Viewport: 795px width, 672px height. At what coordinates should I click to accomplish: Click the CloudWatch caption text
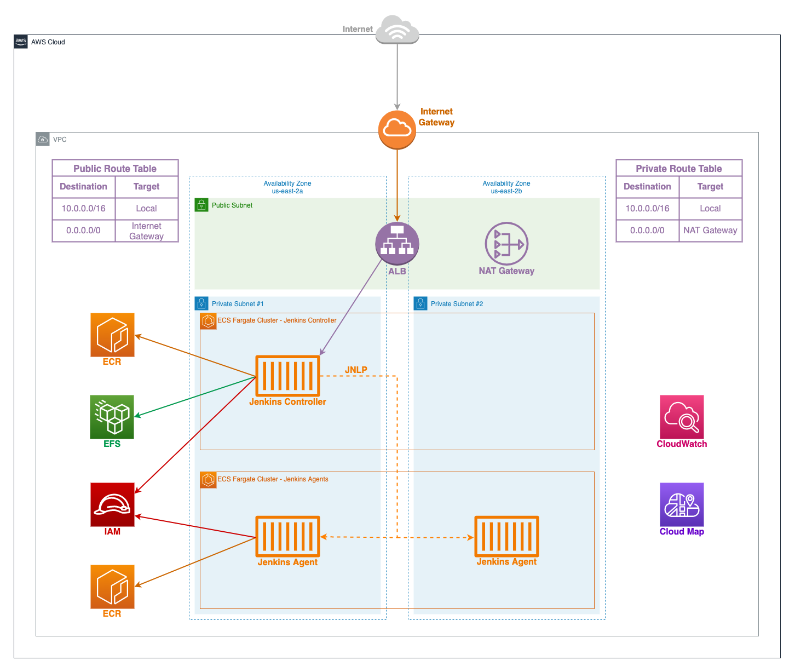coord(682,444)
